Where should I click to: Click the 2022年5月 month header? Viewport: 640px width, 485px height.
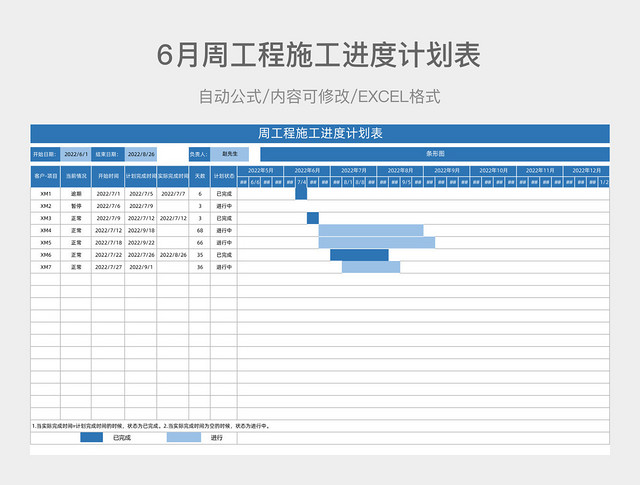coord(260,171)
